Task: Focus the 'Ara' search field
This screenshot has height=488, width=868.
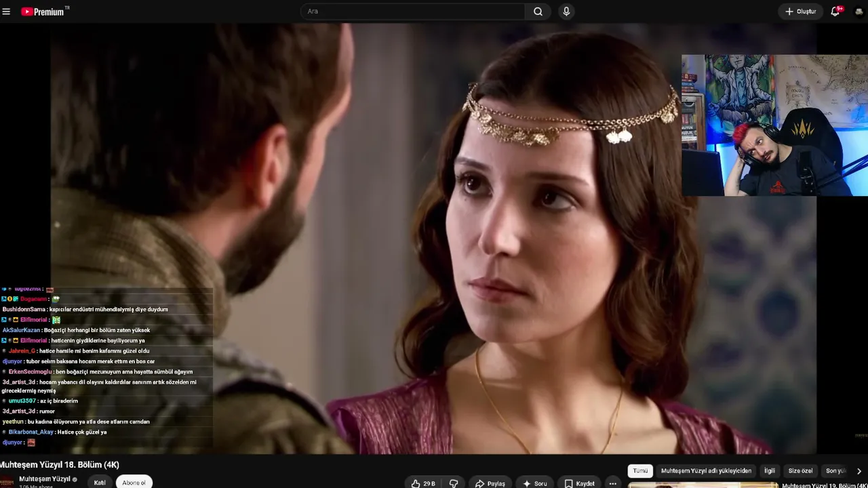Action: pos(412,12)
